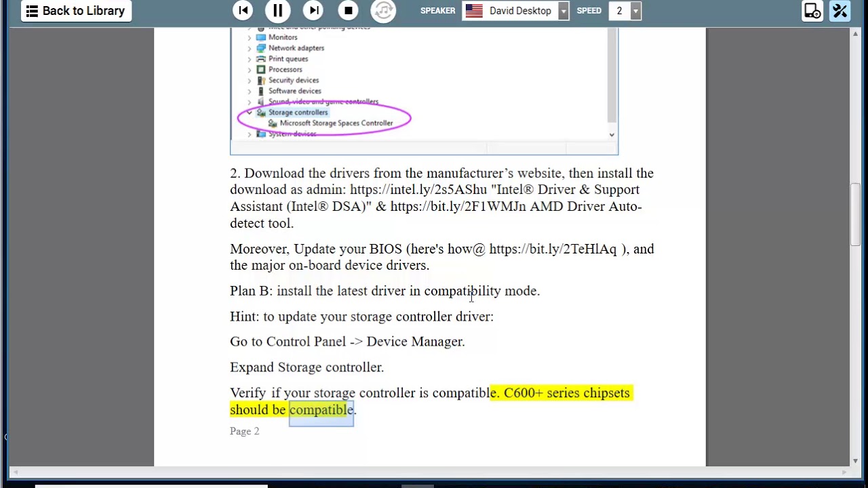Click "Expand Storage controller." sentence
Screen dimensions: 868x488
coord(307,367)
